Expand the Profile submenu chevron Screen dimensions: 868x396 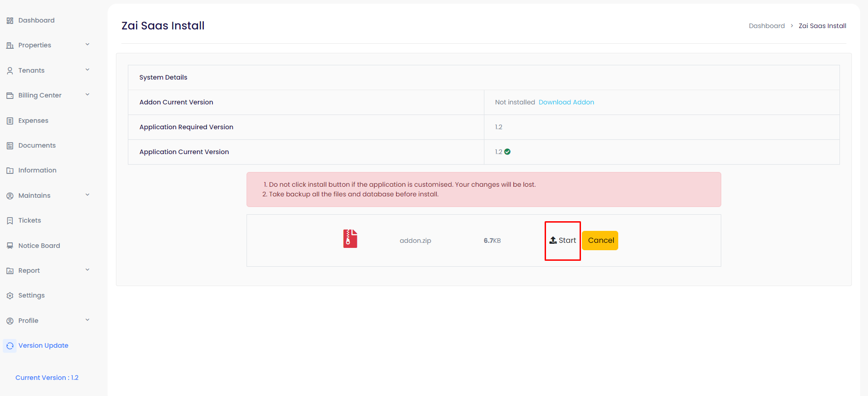click(x=87, y=320)
